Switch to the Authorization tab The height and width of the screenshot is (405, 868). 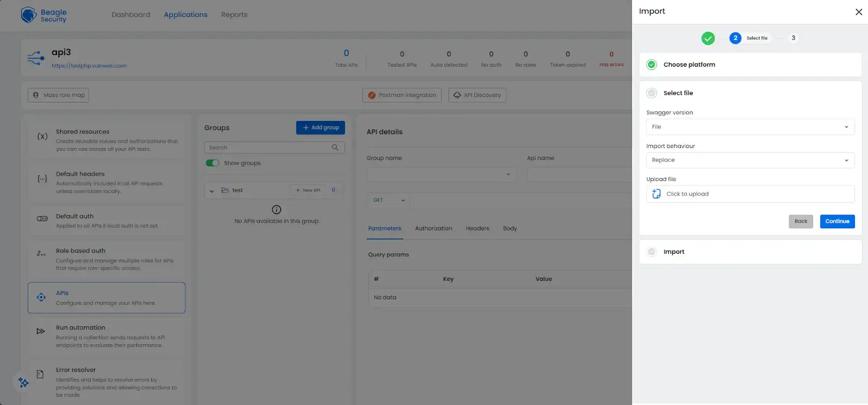[433, 228]
